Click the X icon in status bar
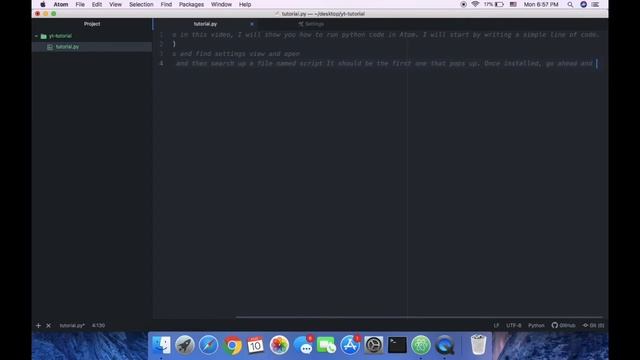The height and width of the screenshot is (360, 640). point(49,325)
